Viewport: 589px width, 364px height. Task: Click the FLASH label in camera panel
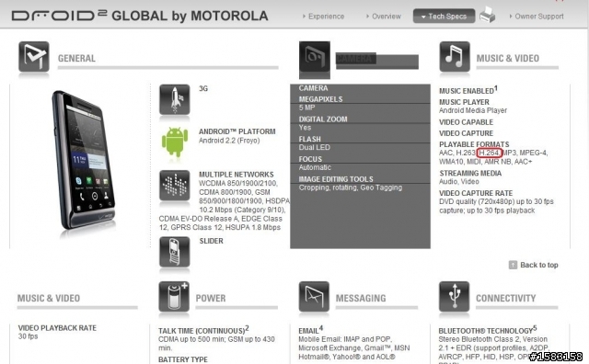click(x=310, y=139)
